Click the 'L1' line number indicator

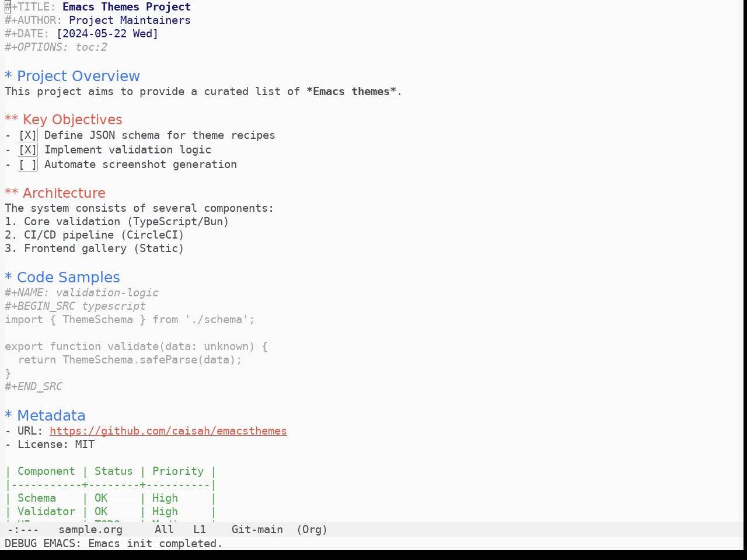(x=200, y=530)
